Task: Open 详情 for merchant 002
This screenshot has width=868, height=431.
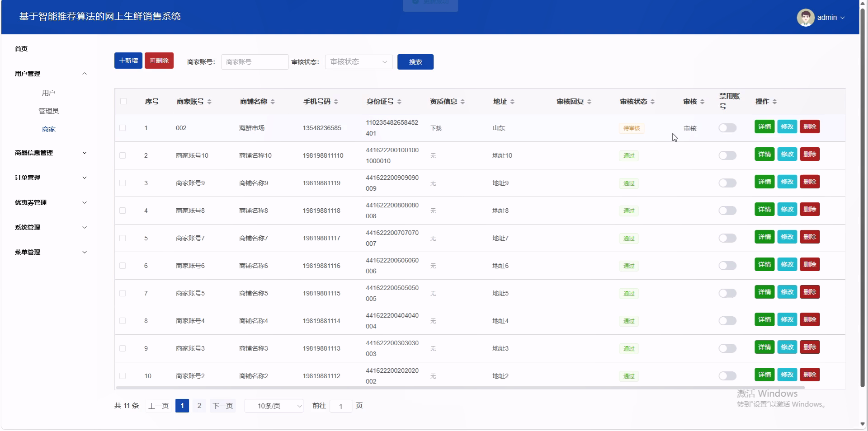Action: 764,126
